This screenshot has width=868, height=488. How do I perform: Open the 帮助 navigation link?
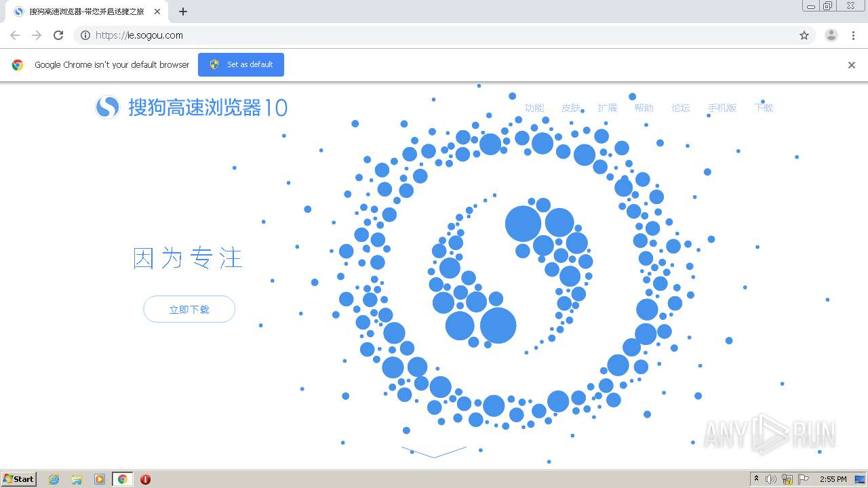point(644,108)
